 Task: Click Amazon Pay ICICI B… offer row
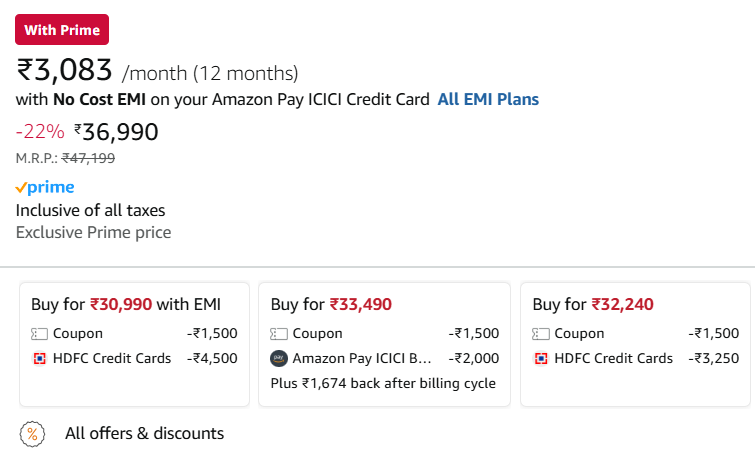coord(384,359)
